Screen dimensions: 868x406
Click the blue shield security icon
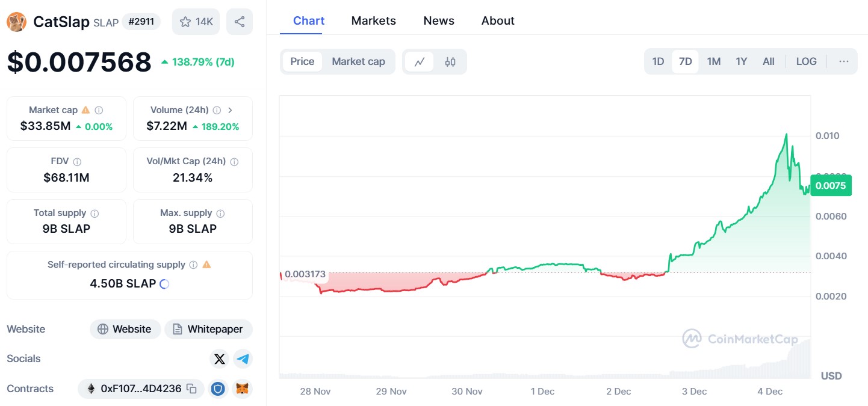tap(218, 389)
